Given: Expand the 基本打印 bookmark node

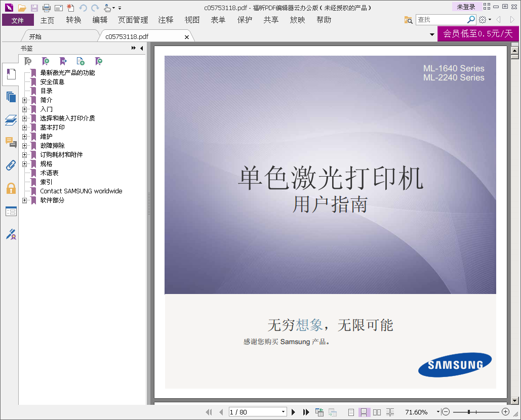Looking at the screenshot, I should pos(25,128).
